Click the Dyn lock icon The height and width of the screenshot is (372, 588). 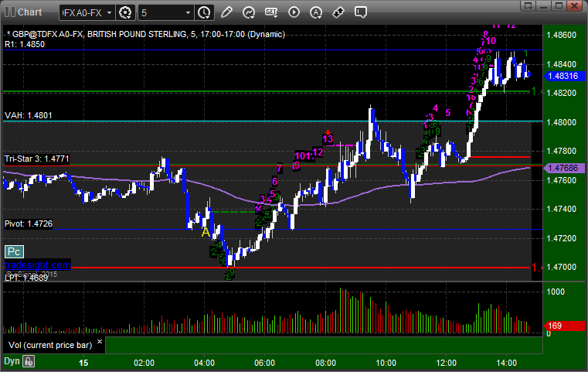29,361
